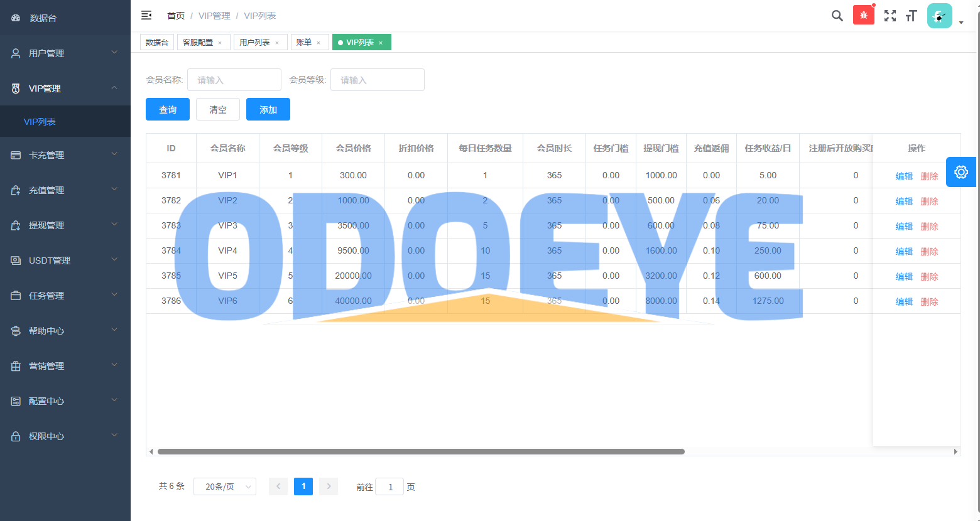Collapse the VIP管理 sidebar menu
The width and height of the screenshot is (980, 521).
(x=65, y=89)
